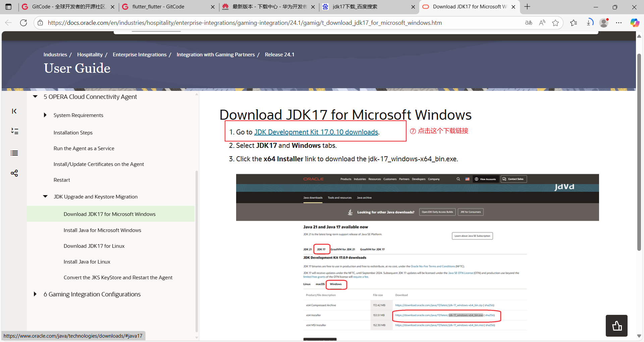Screen dimensions: 644x342
Task: Click the sidebar navigation scrollbar
Action: pyautogui.click(x=197, y=251)
